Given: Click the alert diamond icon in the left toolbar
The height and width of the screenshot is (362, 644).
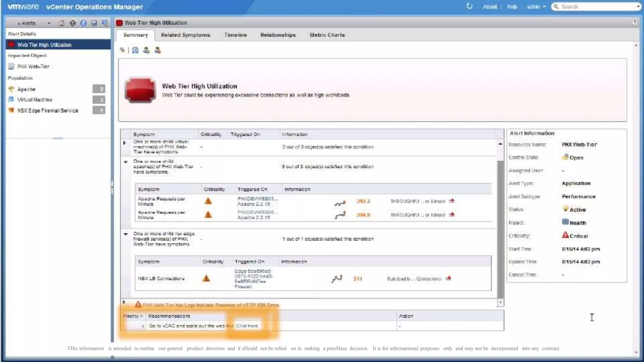Looking at the screenshot, I should coord(73,23).
